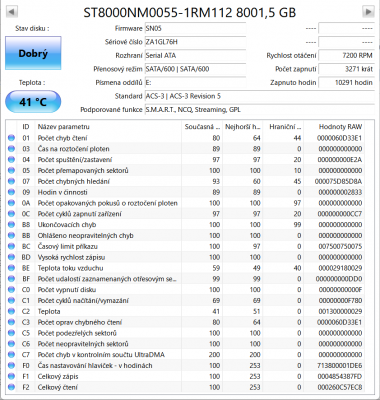Click the status dot for row 04
The height and width of the screenshot is (400, 380).
tap(11, 160)
